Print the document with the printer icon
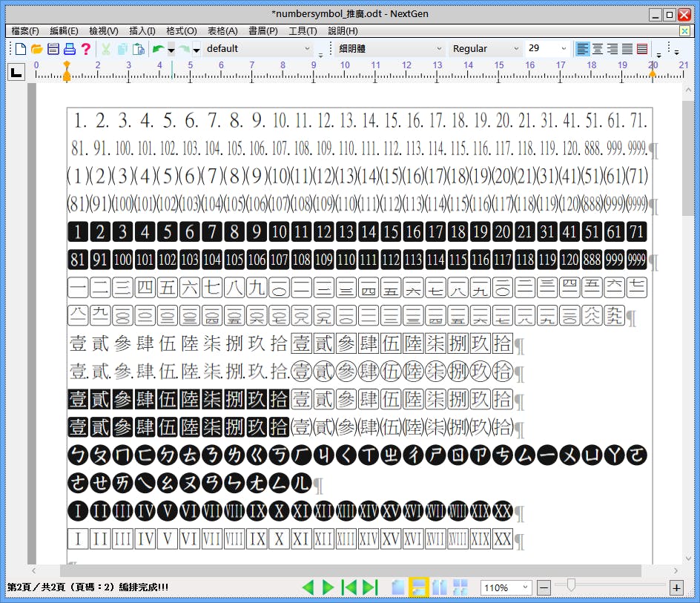Image resolution: width=700 pixels, height=603 pixels. [x=70, y=50]
